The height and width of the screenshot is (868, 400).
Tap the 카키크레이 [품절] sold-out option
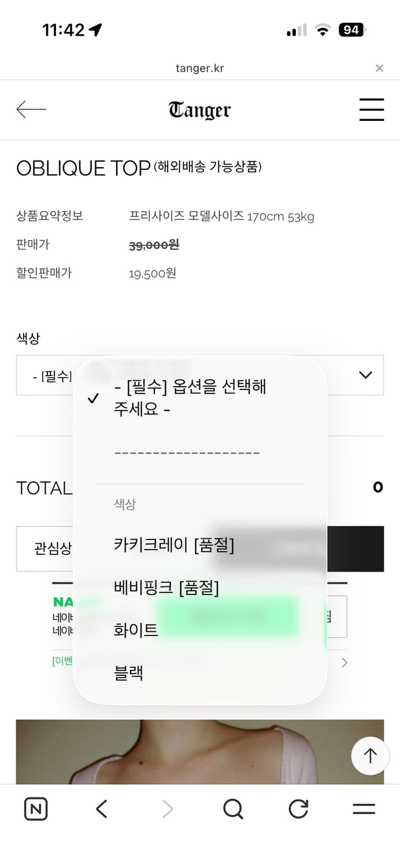[x=173, y=545]
